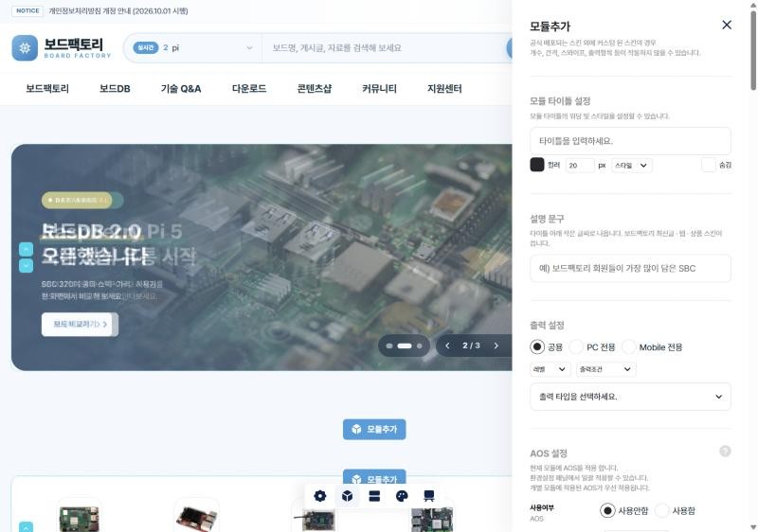The width and height of the screenshot is (758, 532).
Task: Select the Mobile 전용 radio option
Action: coord(628,346)
